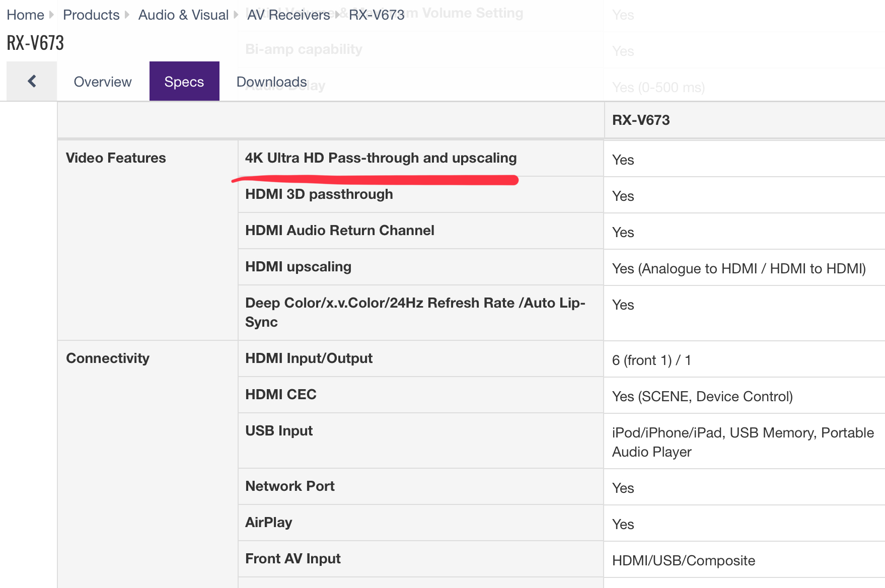Image resolution: width=885 pixels, height=588 pixels.
Task: Open Audio & Visual breadcrumb link
Action: point(183,15)
